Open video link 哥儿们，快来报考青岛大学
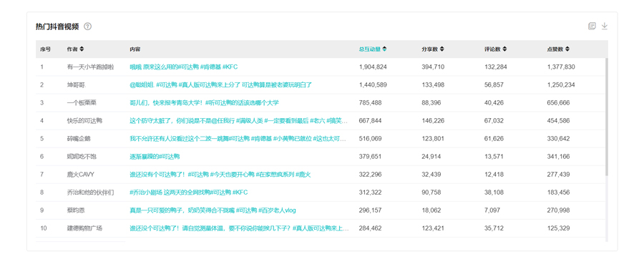644x262 pixels. [205, 102]
